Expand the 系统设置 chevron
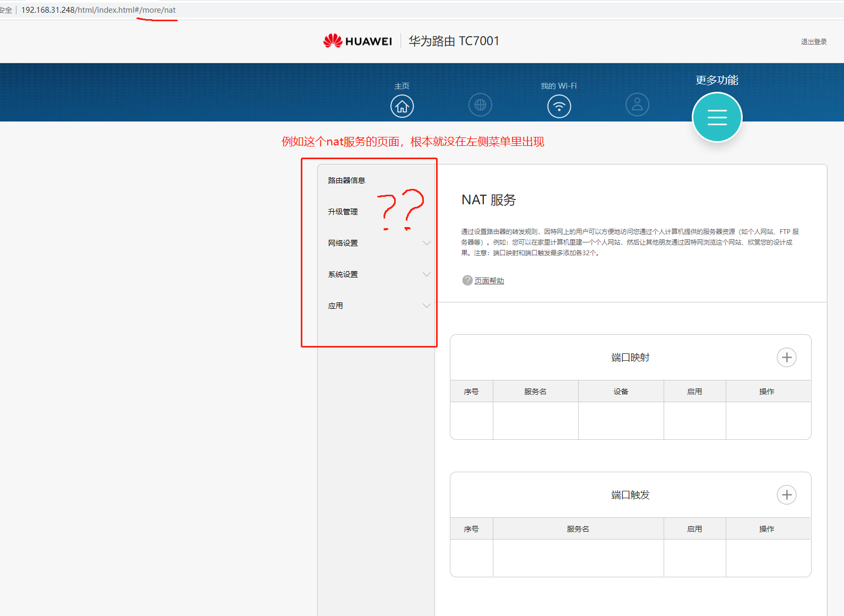This screenshot has height=616, width=844. point(427,274)
